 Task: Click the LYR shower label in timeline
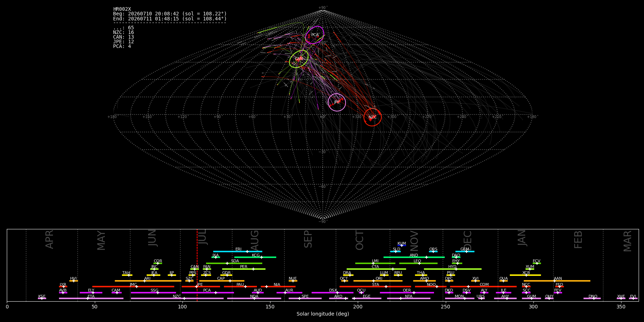[63, 284]
